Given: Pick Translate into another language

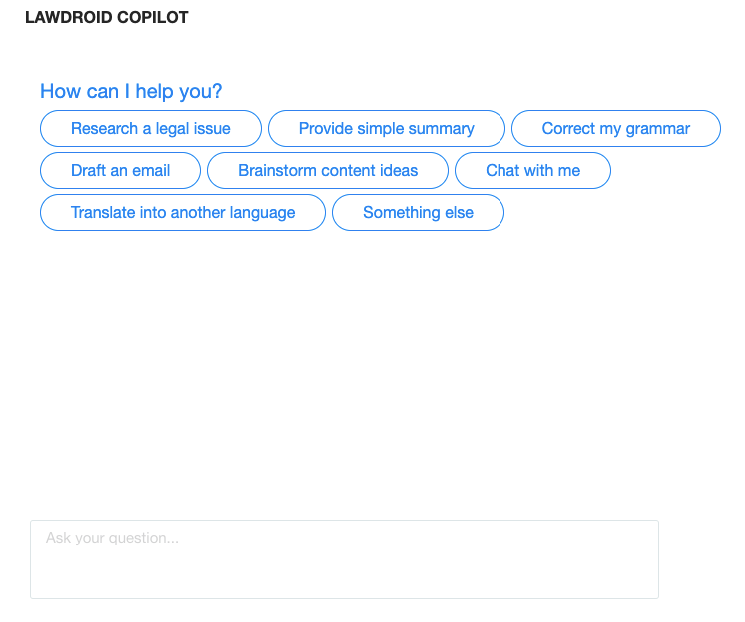Looking at the screenshot, I should (x=183, y=212).
